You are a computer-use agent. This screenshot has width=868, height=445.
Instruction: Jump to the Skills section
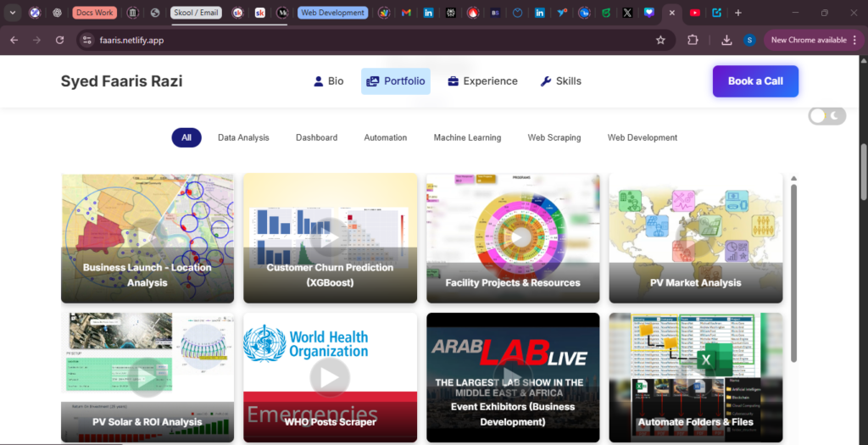(561, 81)
